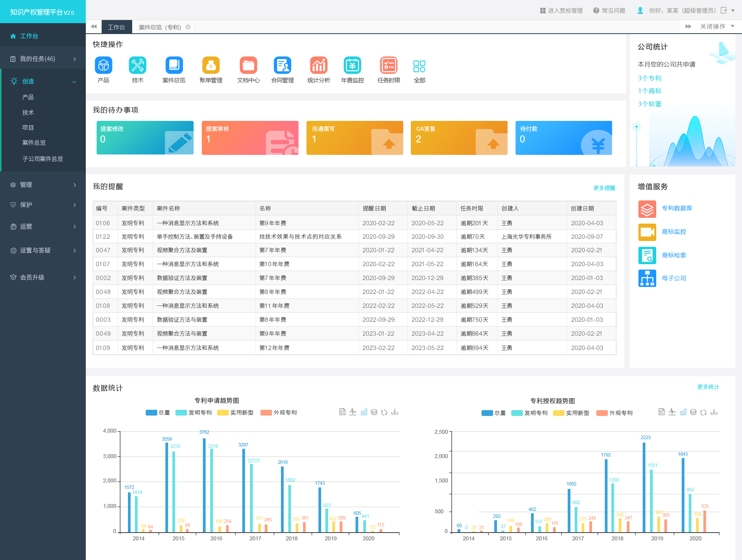Click the orange 提案审核 todo card
This screenshot has width=742, height=560.
(x=250, y=138)
